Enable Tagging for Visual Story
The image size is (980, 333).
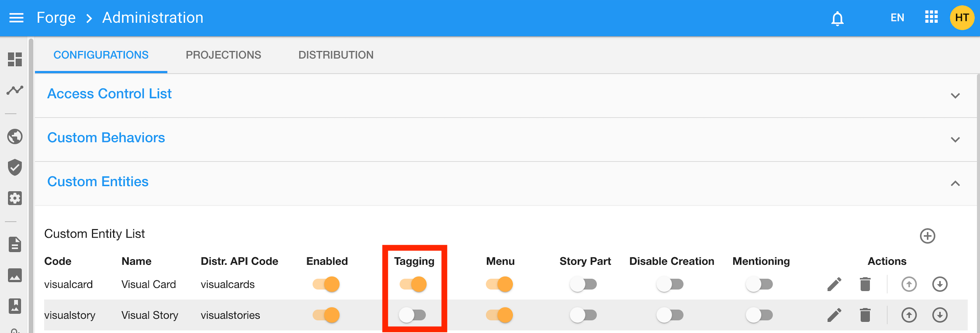coord(412,315)
